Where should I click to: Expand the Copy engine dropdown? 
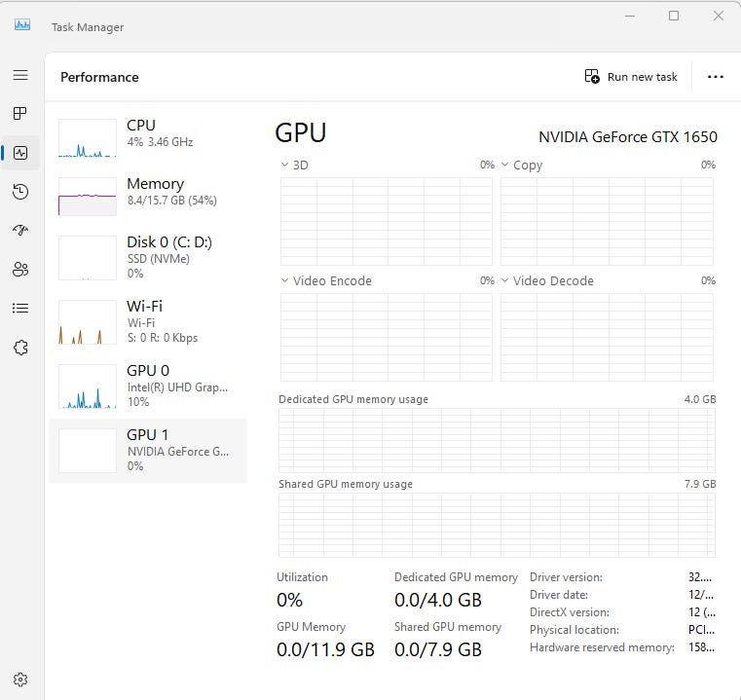[x=504, y=165]
